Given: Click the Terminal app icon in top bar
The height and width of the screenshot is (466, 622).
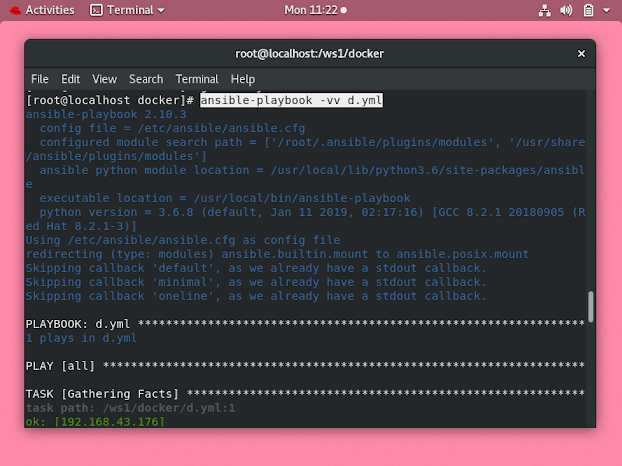Looking at the screenshot, I should [96, 10].
